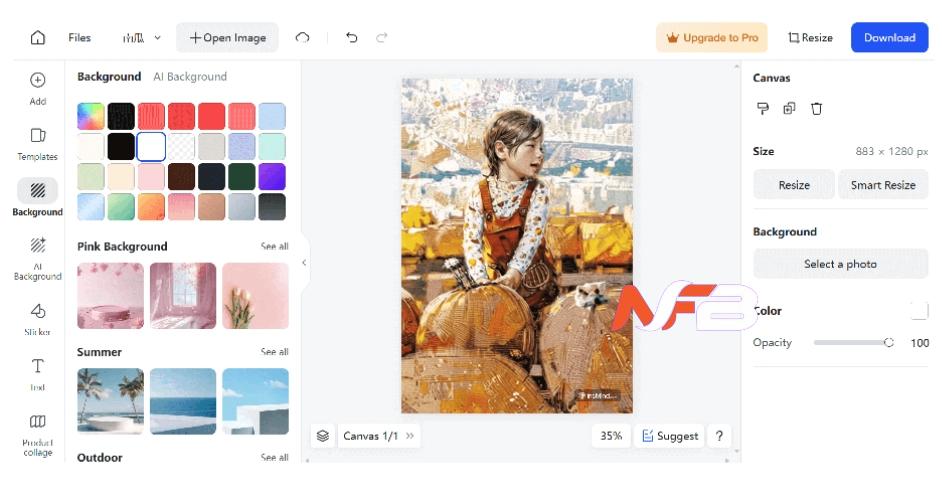Expand the language dropdown chevron
This screenshot has width=942, height=497.
tap(157, 37)
